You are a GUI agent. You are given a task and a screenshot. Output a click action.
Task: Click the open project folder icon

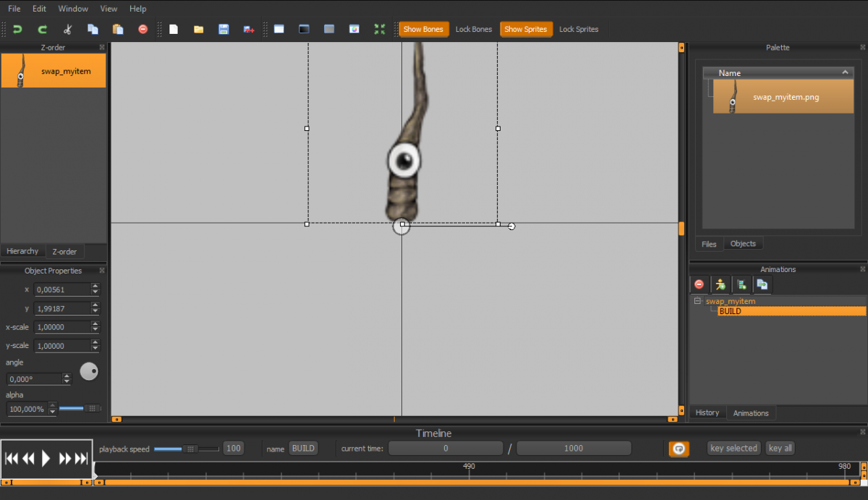coord(198,29)
